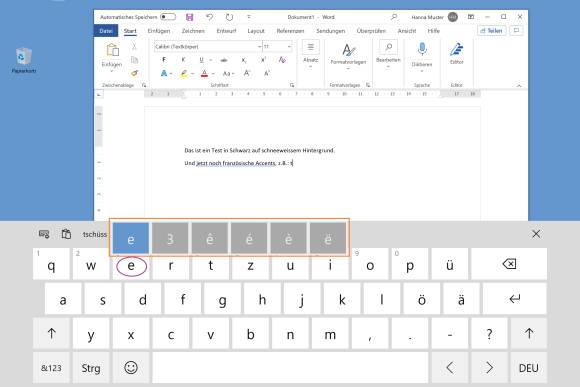This screenshot has width=580, height=387.
Task: Click the Einfügen paste clipboard icon
Action: coord(112,50)
